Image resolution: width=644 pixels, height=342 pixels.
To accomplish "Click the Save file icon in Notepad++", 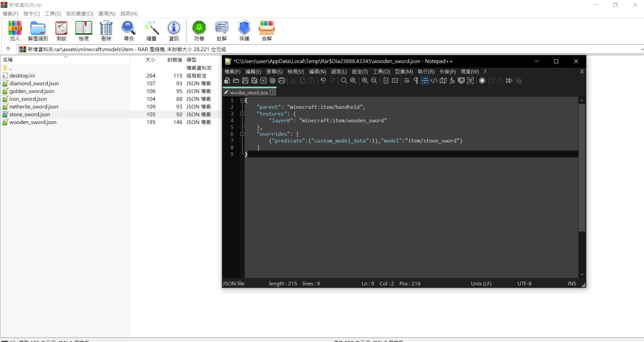I will tap(245, 81).
